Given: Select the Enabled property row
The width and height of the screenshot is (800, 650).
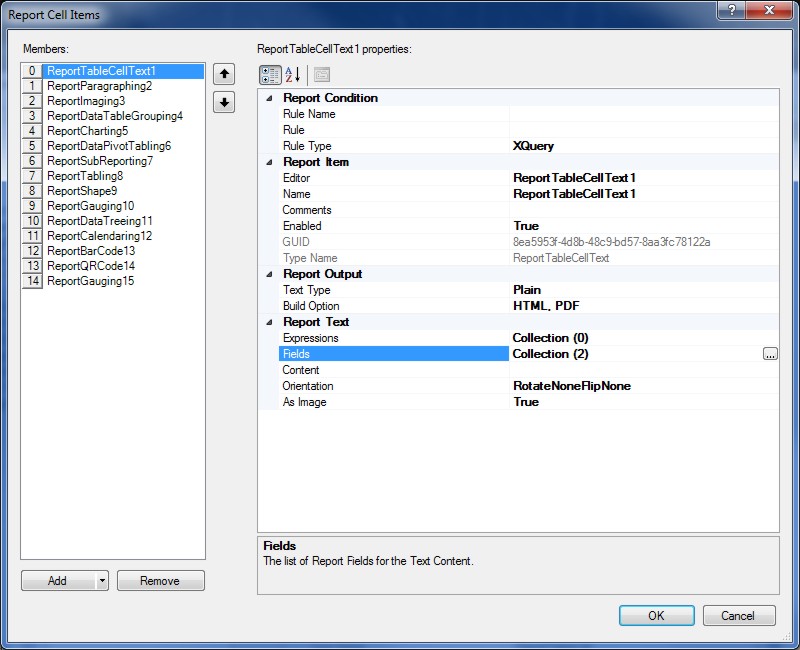Looking at the screenshot, I should pos(302,226).
